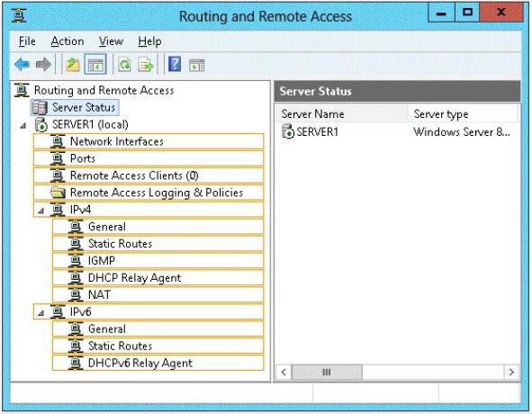The image size is (532, 414).
Task: Click the Up One Level folder icon
Action: point(72,65)
